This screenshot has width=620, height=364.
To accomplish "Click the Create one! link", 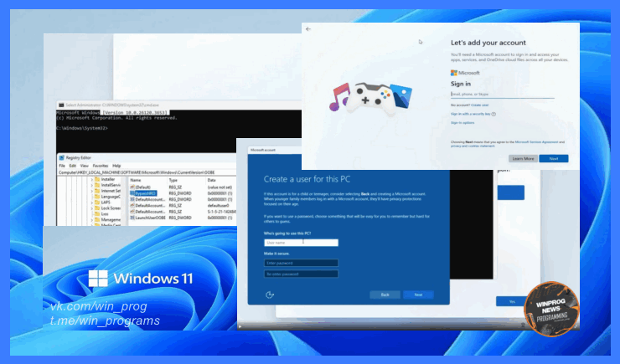I will (479, 105).
